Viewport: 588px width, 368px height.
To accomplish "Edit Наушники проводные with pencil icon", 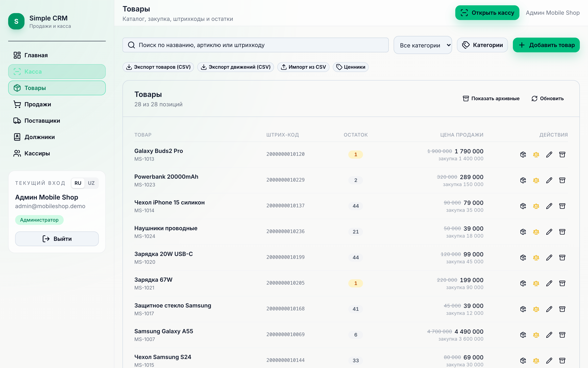I will pos(549,232).
